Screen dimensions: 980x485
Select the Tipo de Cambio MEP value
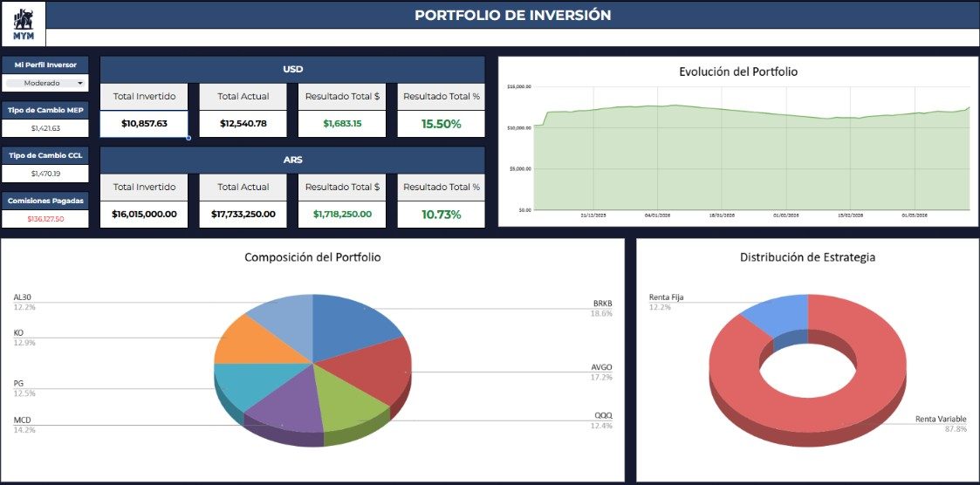pyautogui.click(x=45, y=128)
